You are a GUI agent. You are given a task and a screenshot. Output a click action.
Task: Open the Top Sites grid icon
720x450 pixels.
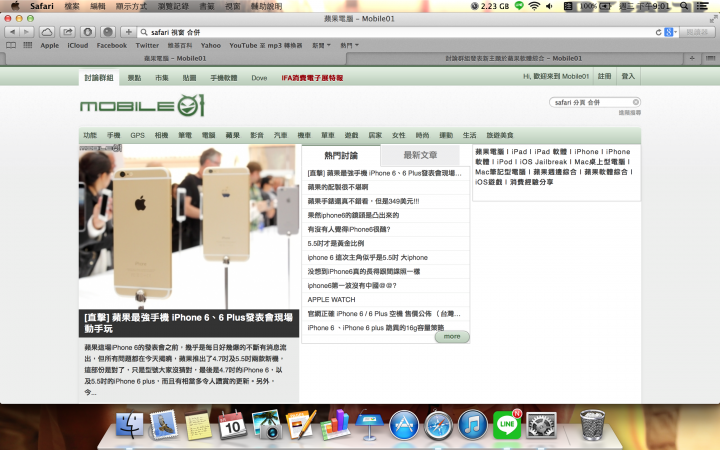(28, 45)
